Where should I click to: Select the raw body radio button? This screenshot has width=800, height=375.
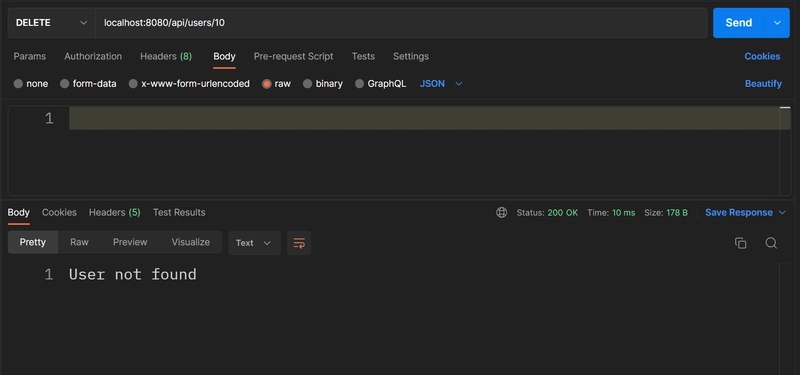coord(266,84)
